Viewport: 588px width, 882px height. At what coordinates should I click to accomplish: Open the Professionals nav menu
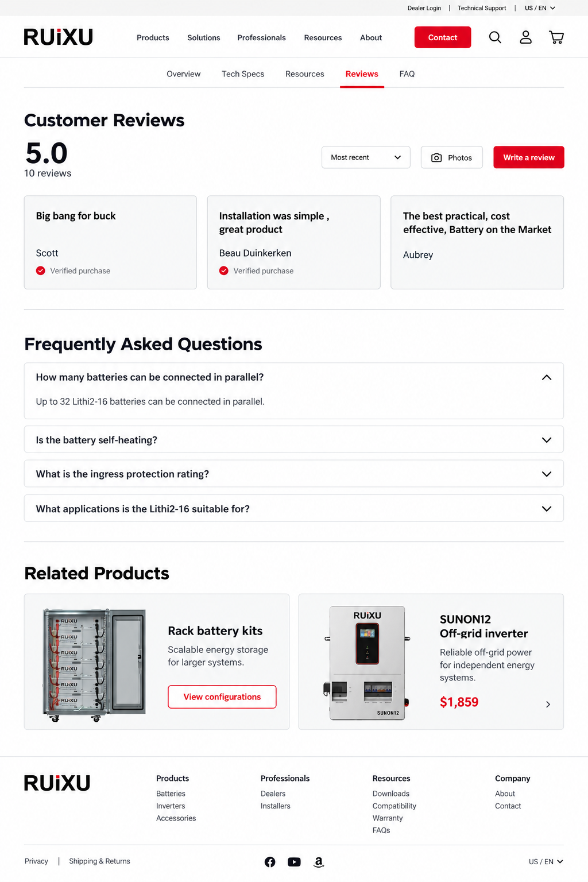(x=261, y=37)
